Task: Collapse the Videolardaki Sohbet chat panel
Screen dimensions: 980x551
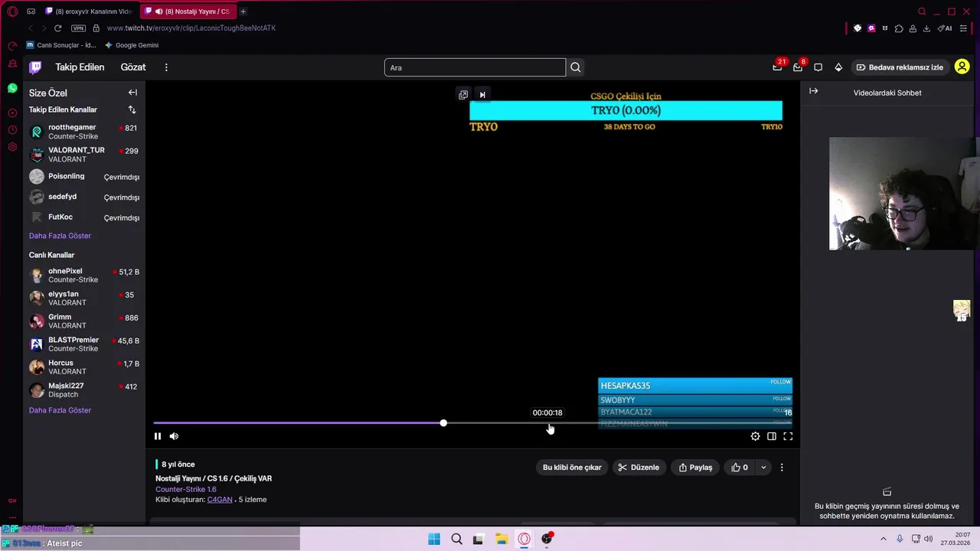Action: point(814,91)
